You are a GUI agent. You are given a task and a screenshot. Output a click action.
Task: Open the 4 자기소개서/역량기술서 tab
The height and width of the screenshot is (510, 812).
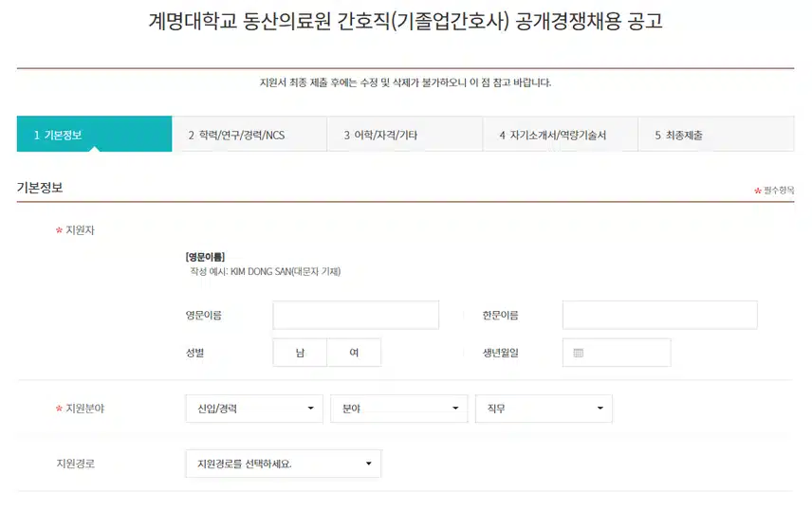click(x=561, y=134)
